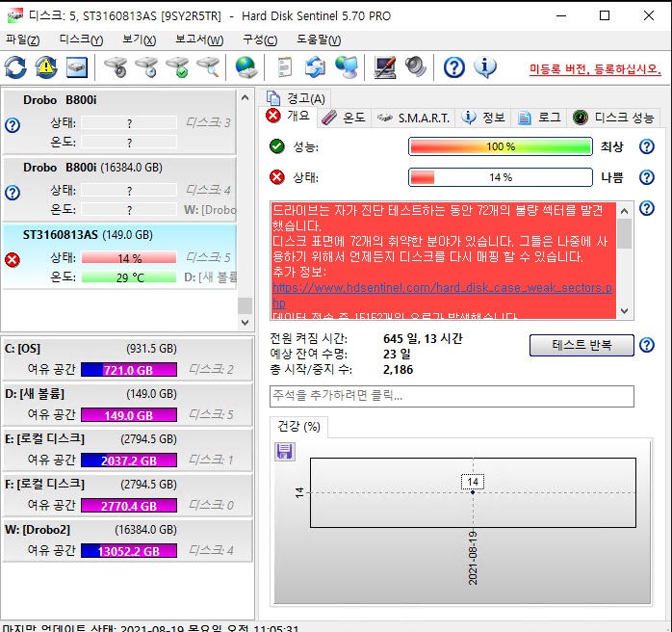Image resolution: width=672 pixels, height=632 pixels.
Task: Click the disk with green checkmark icon
Action: click(177, 67)
